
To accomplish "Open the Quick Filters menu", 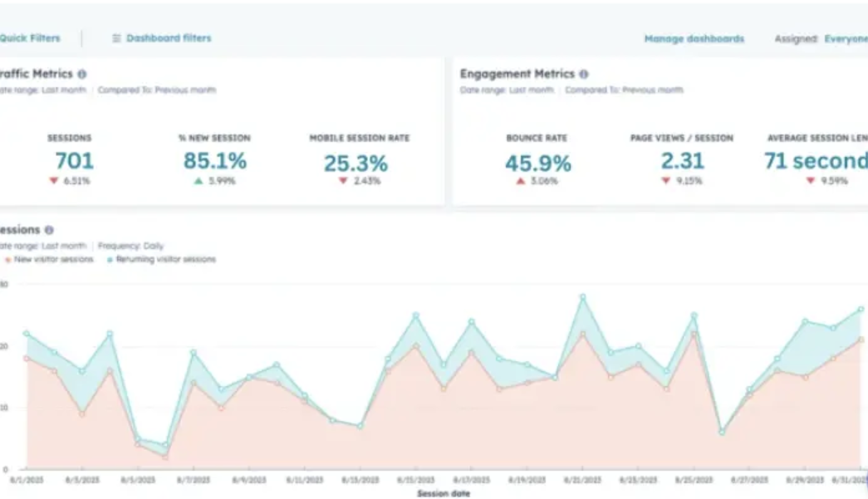I will (29, 38).
